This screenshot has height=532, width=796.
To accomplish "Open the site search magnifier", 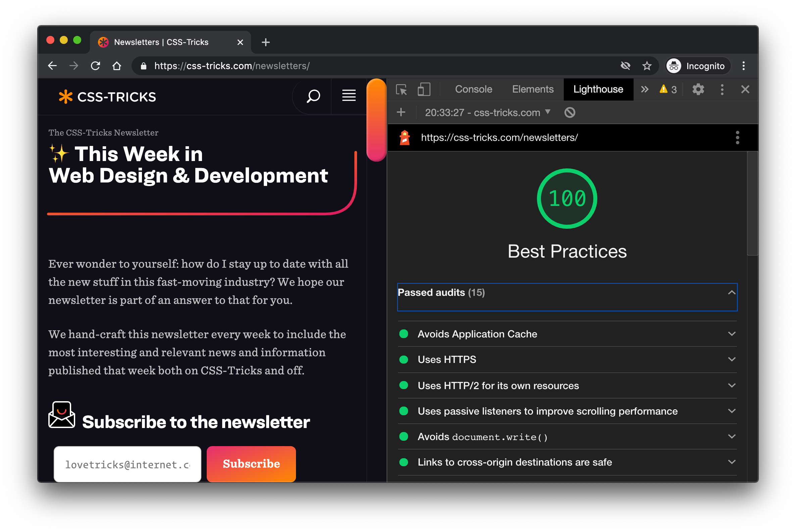I will pyautogui.click(x=313, y=96).
